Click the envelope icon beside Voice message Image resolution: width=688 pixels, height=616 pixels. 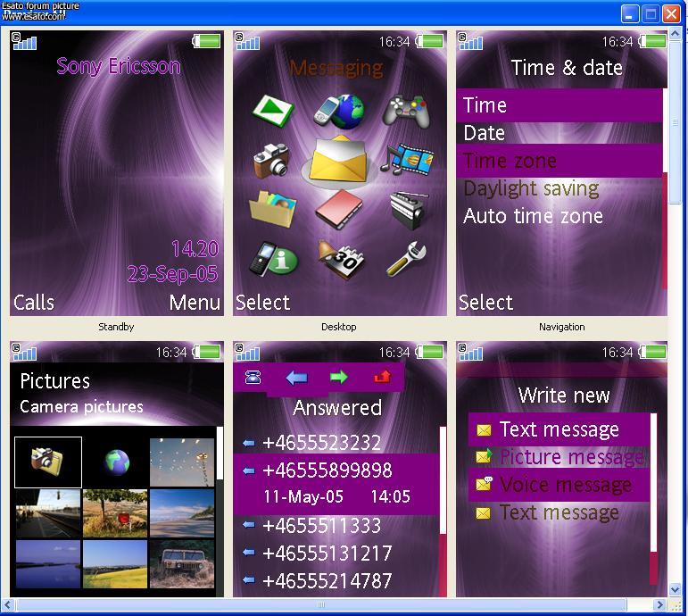pos(484,483)
